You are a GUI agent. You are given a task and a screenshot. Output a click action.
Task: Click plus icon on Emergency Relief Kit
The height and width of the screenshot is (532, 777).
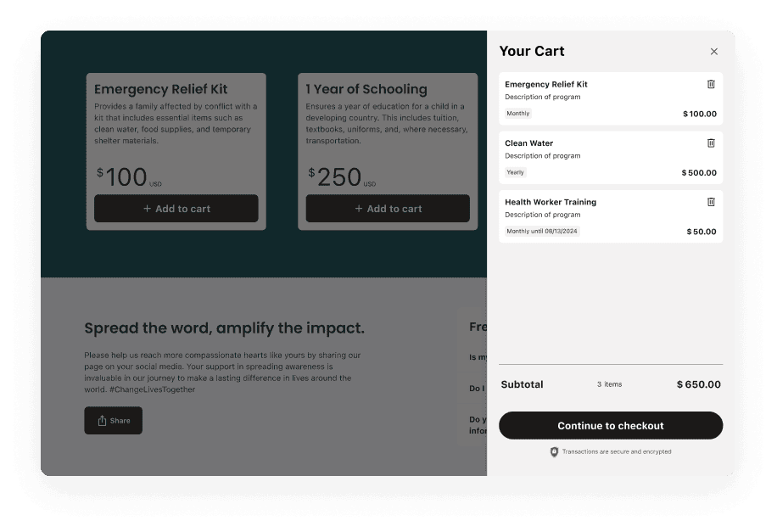coord(148,209)
